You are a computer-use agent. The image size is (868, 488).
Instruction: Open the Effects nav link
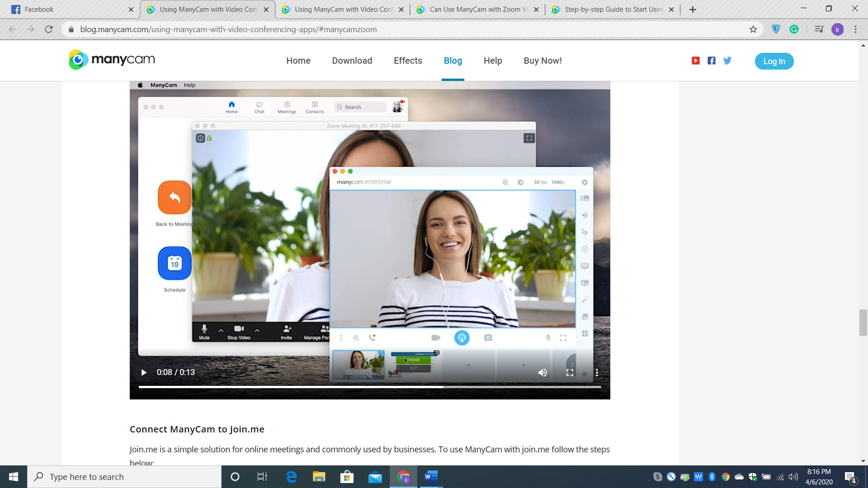[408, 61]
